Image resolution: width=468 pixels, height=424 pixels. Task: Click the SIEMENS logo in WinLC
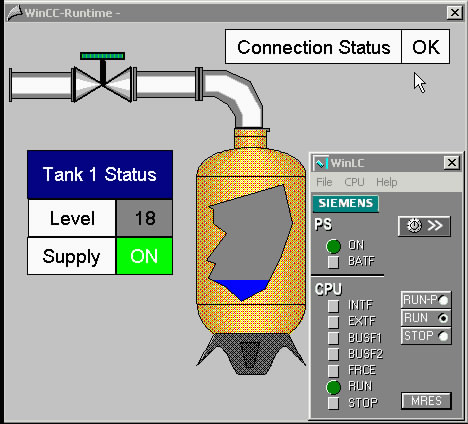(x=346, y=203)
